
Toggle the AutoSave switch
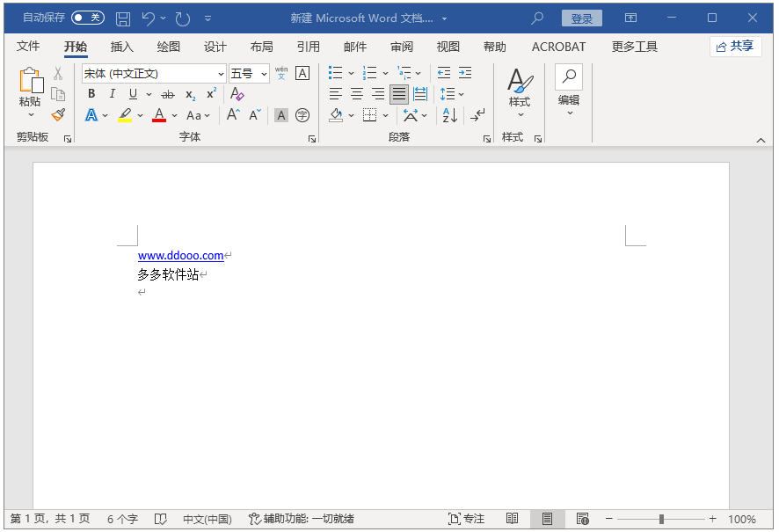pyautogui.click(x=87, y=18)
